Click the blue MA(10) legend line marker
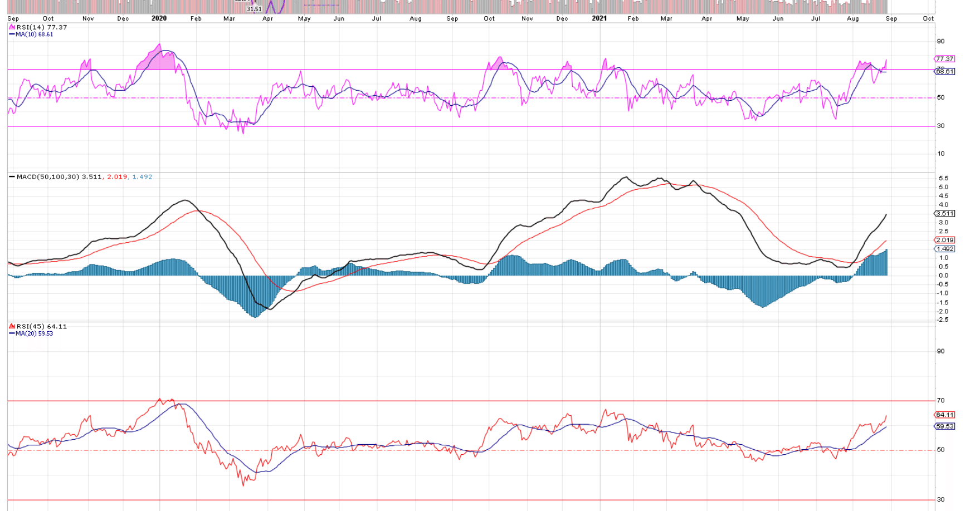Screen dimensions: 980x511 pyautogui.click(x=12, y=35)
